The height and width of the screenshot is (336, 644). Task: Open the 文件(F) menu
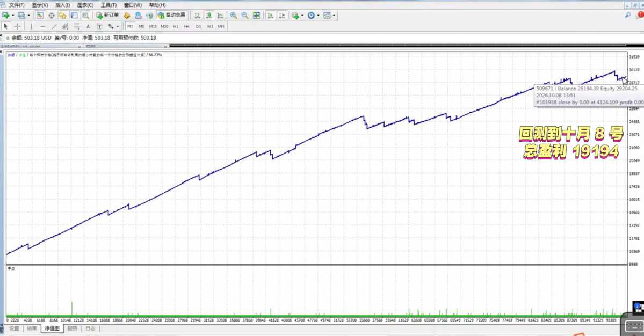pos(17,5)
